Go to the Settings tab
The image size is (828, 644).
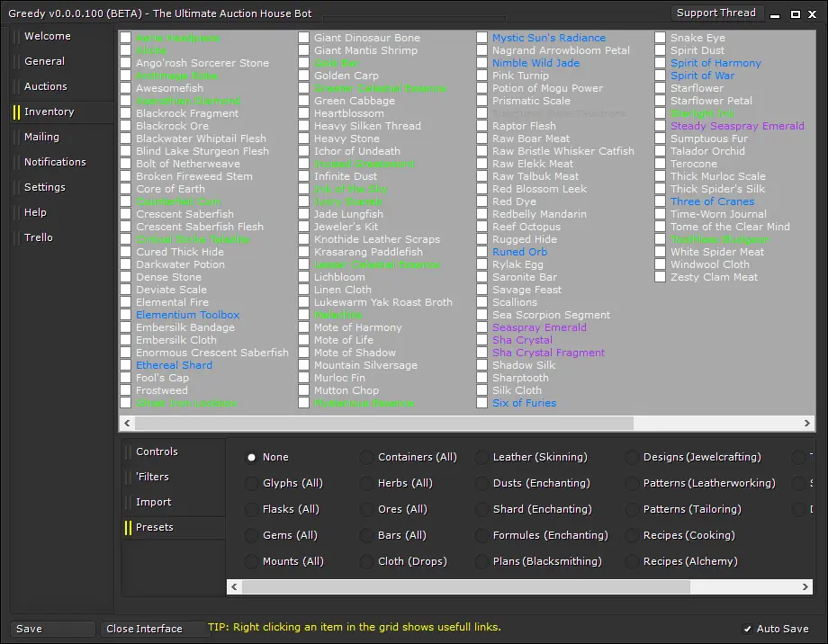[45, 187]
